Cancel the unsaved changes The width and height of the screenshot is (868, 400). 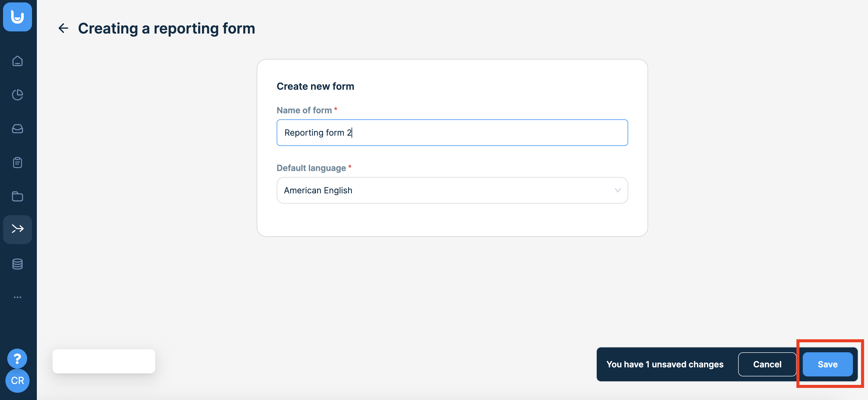point(767,364)
